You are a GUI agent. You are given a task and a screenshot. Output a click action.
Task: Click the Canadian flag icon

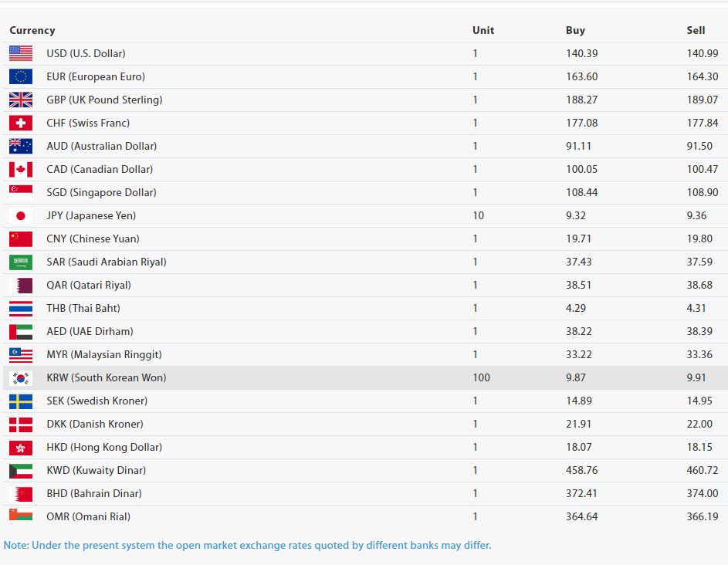[x=21, y=169]
